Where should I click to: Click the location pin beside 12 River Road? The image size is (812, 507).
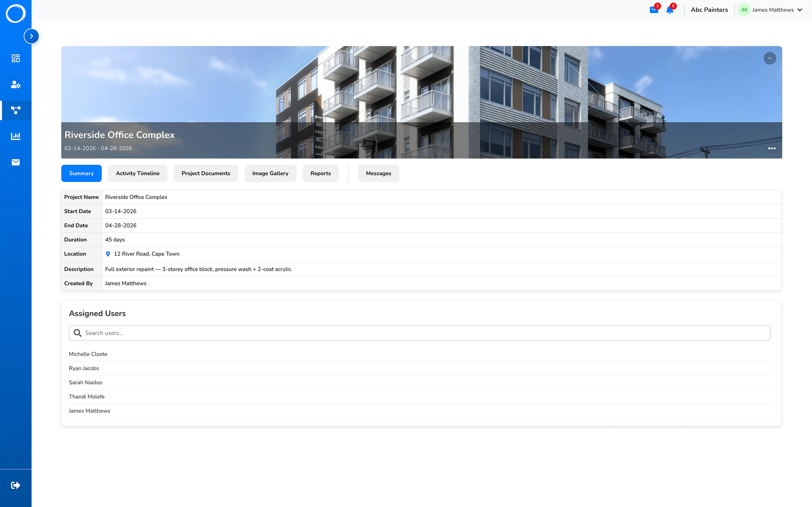point(108,254)
